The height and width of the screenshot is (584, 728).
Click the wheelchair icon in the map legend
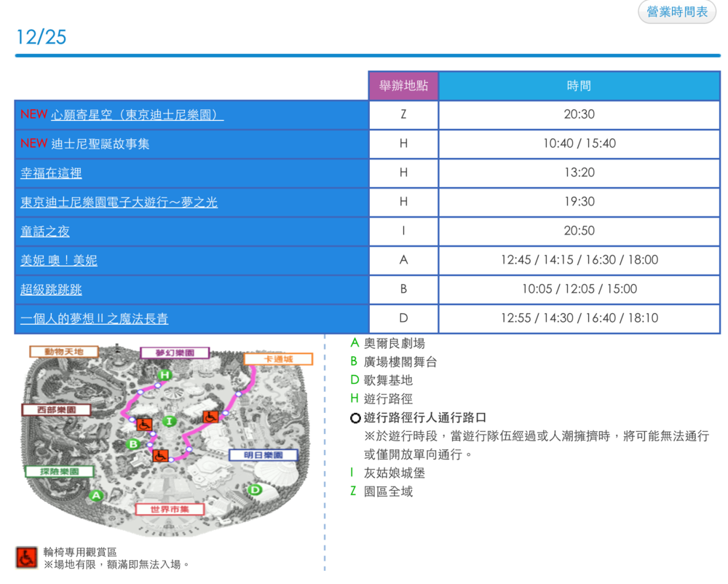[x=26, y=558]
